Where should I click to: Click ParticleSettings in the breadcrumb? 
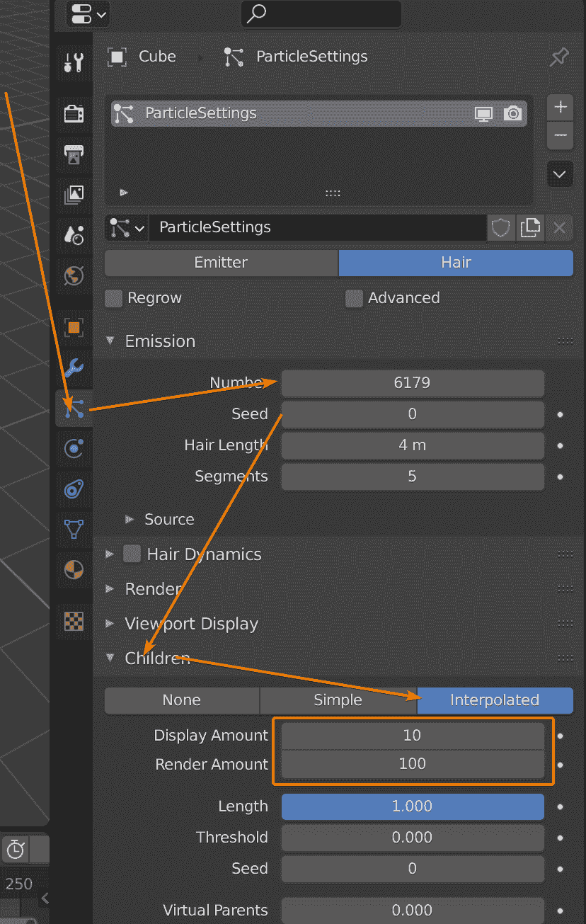tap(312, 57)
